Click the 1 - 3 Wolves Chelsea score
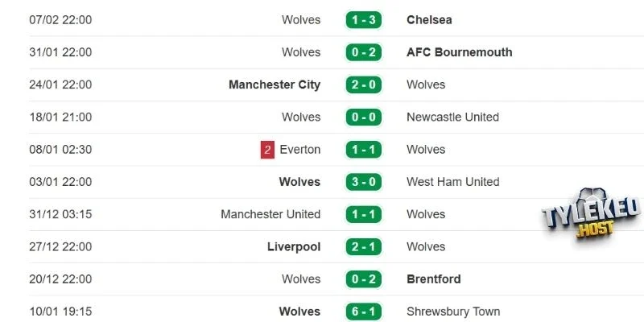Image resolution: width=644 pixels, height=322 pixels. point(364,20)
